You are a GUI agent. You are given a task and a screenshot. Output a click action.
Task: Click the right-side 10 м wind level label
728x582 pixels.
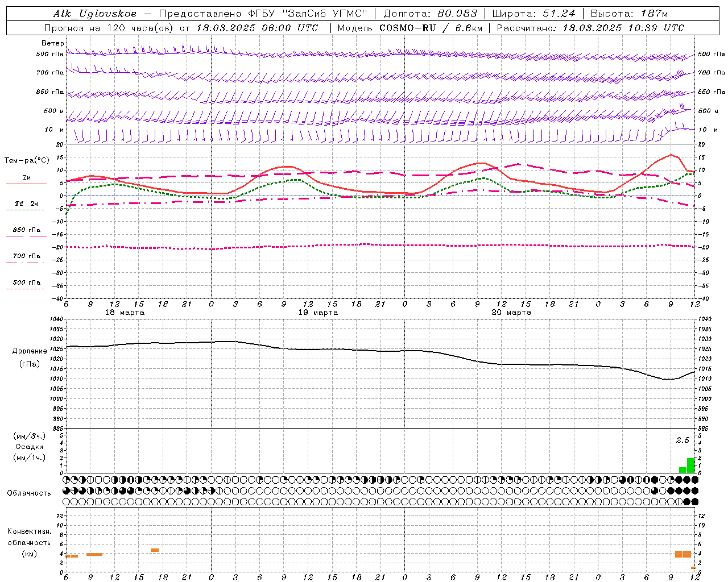[708, 130]
